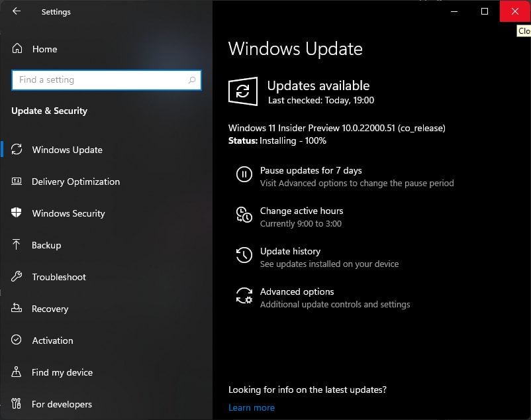Click the Update & Security heading
Screen dimensions: 531x420
[49, 111]
